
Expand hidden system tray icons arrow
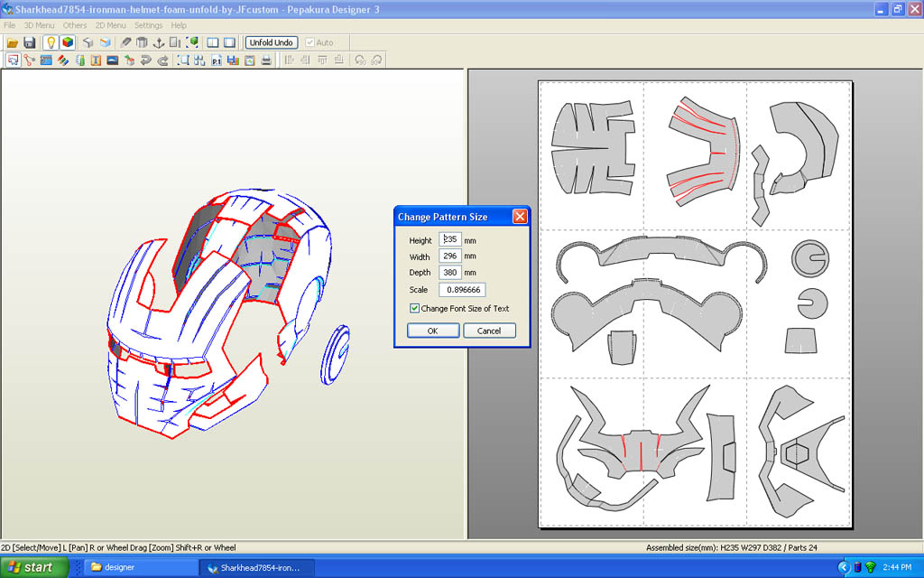tap(844, 567)
